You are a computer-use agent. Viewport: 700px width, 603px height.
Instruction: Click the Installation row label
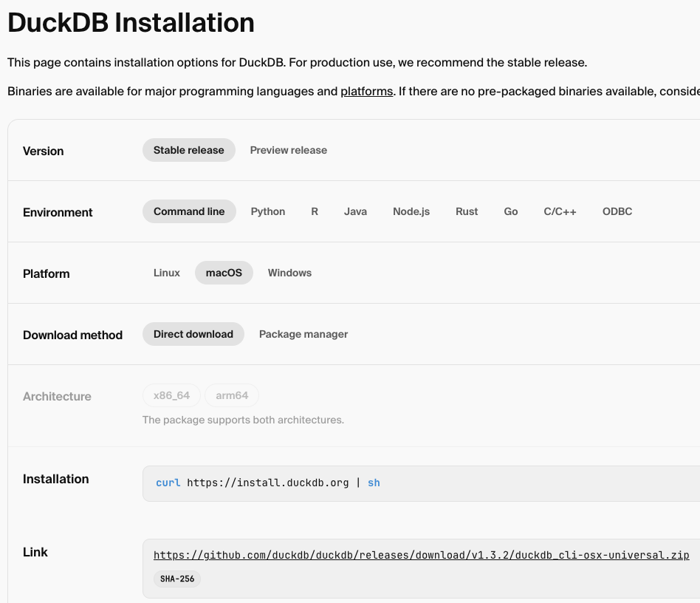pos(56,479)
